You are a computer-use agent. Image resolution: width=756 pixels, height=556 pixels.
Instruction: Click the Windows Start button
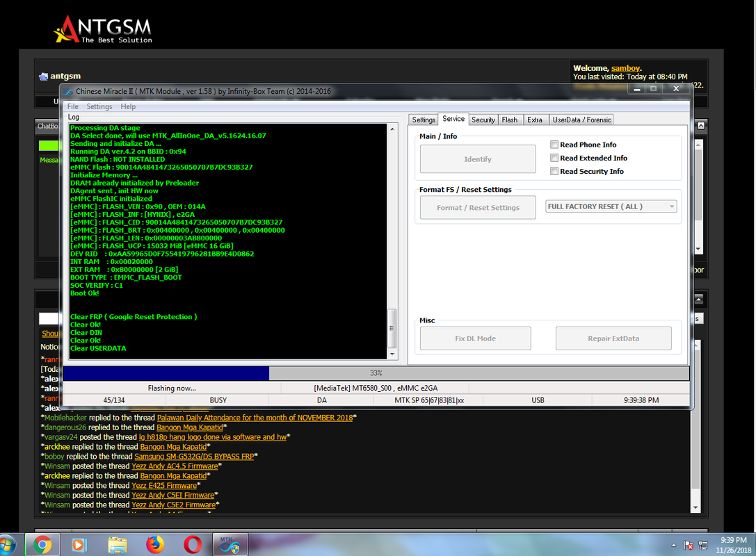(8, 545)
